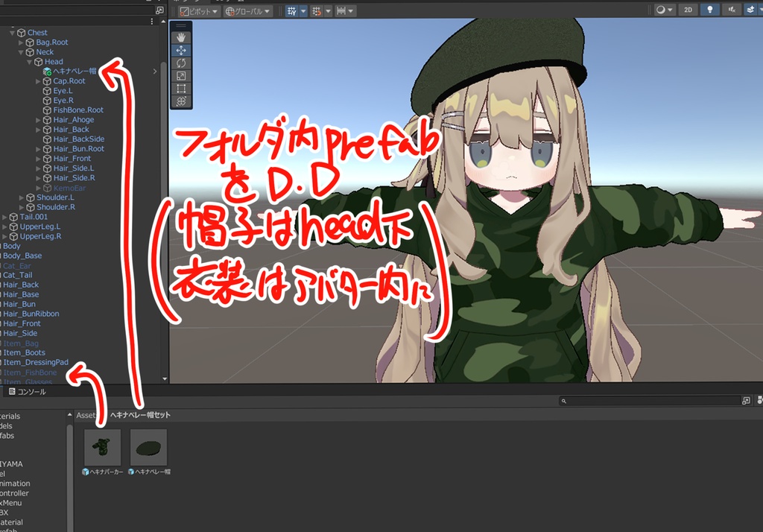Image resolution: width=763 pixels, height=532 pixels.
Task: Select ヘキナベレー帽 prefab thumbnail
Action: click(x=148, y=447)
